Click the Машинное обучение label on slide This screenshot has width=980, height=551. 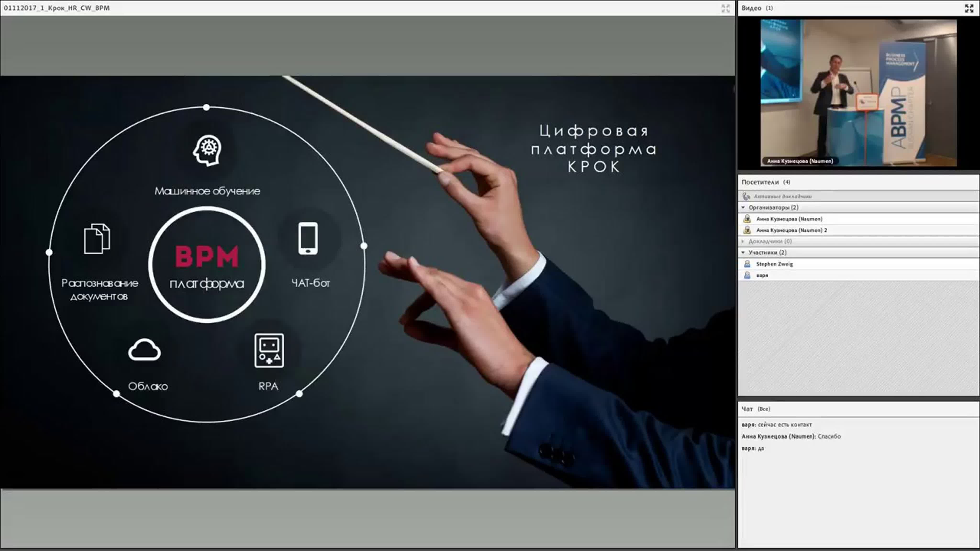207,191
